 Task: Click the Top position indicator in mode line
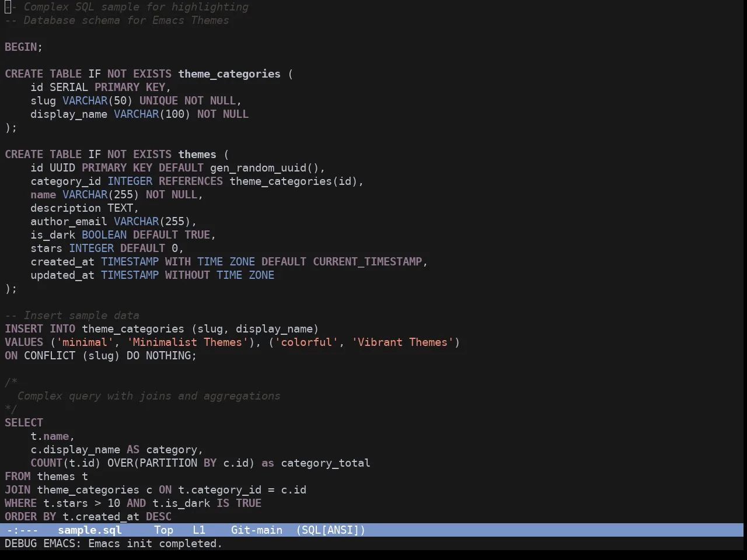tap(164, 530)
